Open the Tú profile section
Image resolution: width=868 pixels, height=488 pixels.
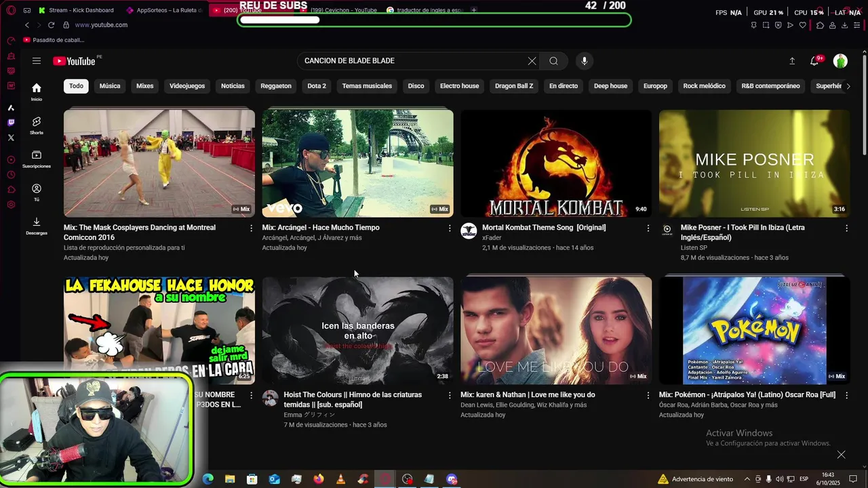pos(37,192)
